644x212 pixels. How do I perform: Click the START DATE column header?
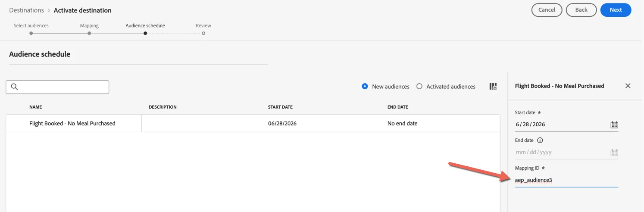280,107
